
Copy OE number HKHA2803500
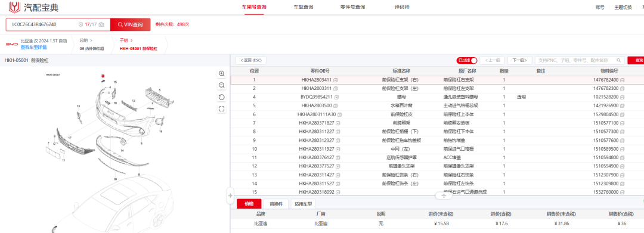[336, 106]
